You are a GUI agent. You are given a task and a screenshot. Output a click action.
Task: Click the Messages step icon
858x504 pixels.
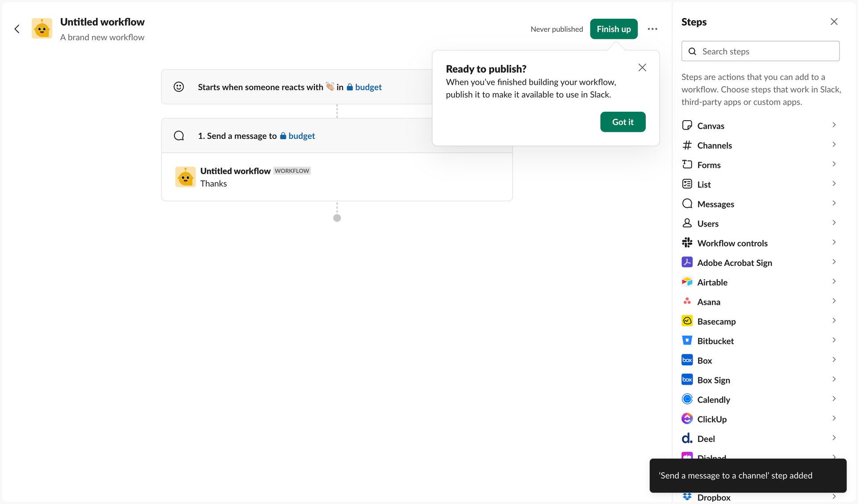687,204
